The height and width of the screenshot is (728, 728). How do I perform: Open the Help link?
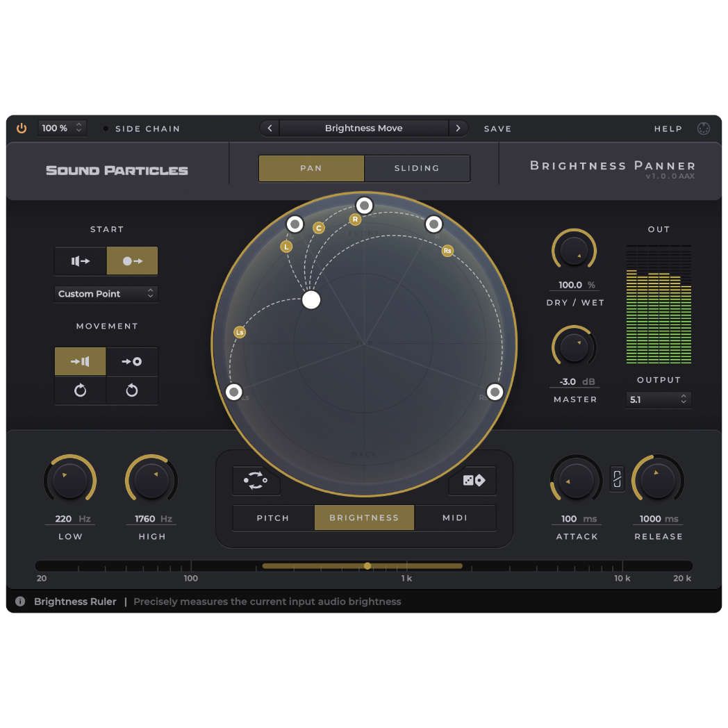pyautogui.click(x=668, y=129)
